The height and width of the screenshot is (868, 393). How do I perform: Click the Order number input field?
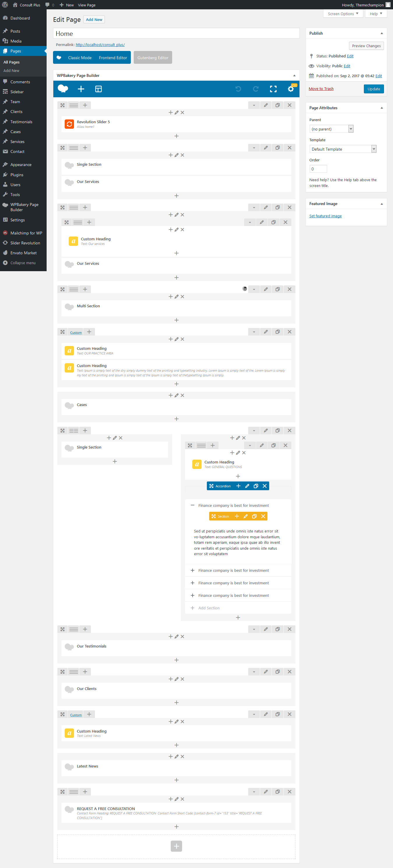point(318,169)
